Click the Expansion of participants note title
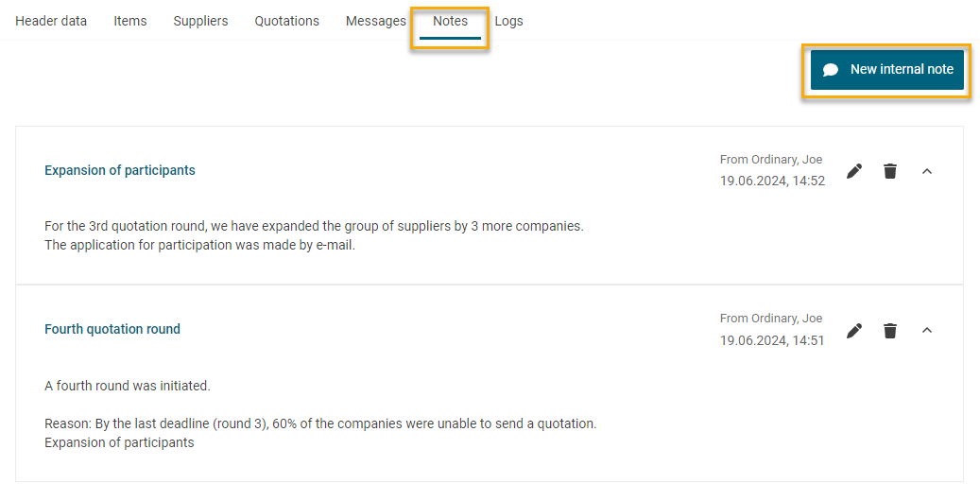980x501 pixels. (120, 170)
